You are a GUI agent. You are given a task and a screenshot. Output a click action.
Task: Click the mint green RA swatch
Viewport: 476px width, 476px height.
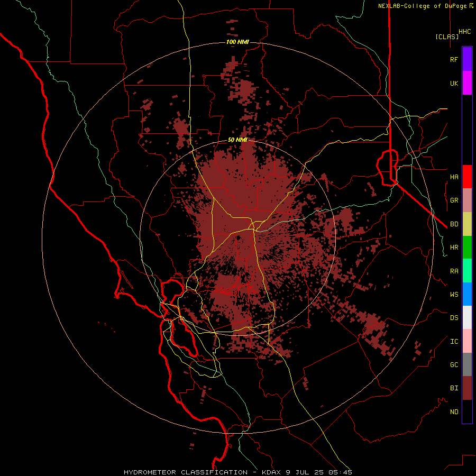[467, 271]
